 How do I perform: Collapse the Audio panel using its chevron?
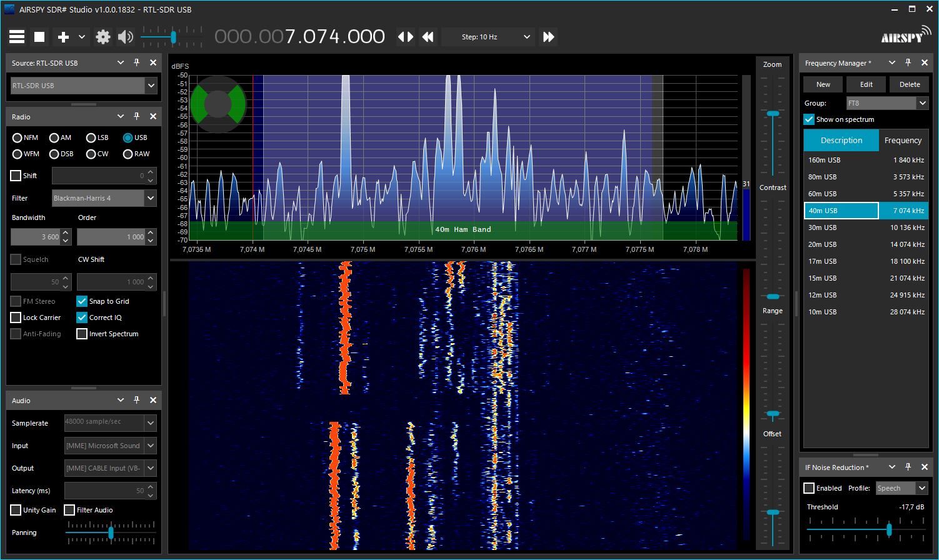click(121, 400)
